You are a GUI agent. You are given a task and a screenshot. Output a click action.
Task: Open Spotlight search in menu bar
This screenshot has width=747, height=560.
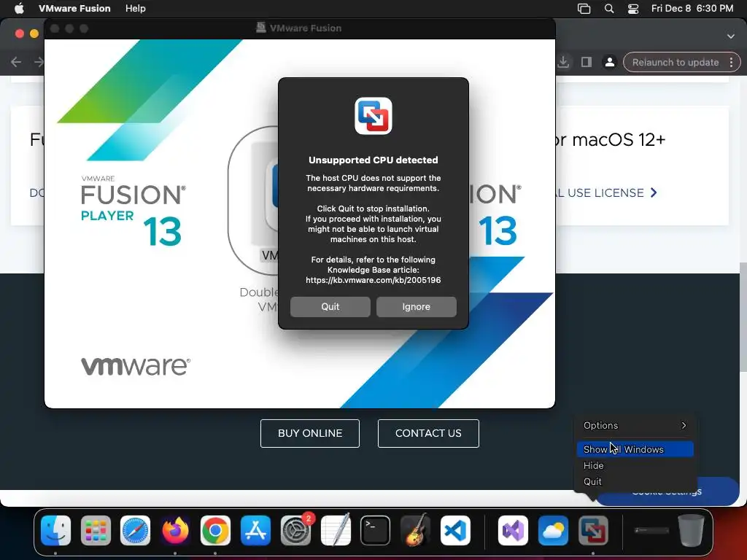(609, 8)
